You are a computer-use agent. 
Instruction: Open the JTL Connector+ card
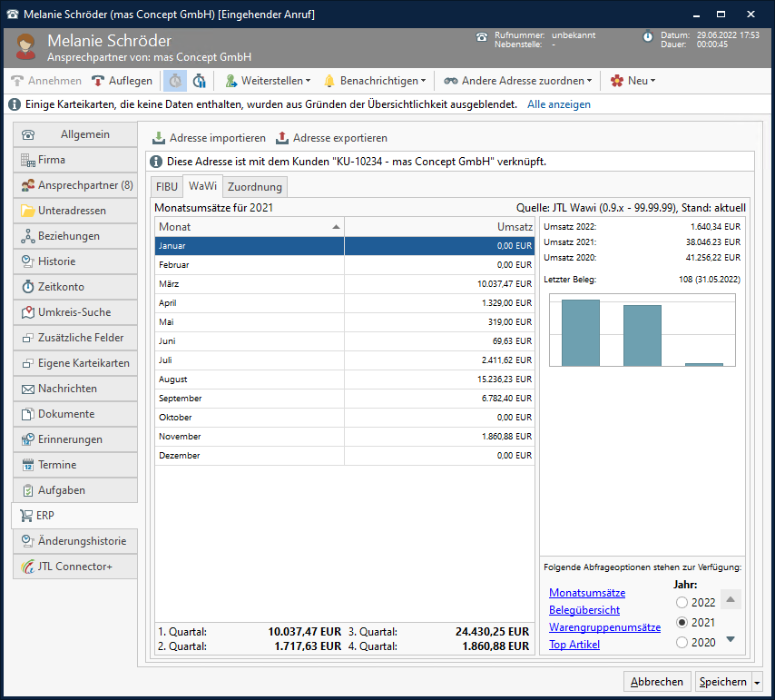(x=74, y=567)
